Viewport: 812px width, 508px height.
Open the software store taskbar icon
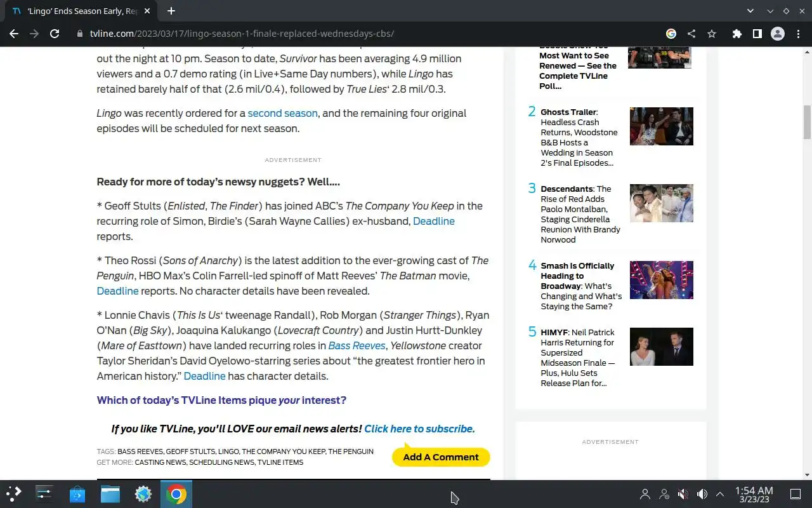[x=77, y=493]
